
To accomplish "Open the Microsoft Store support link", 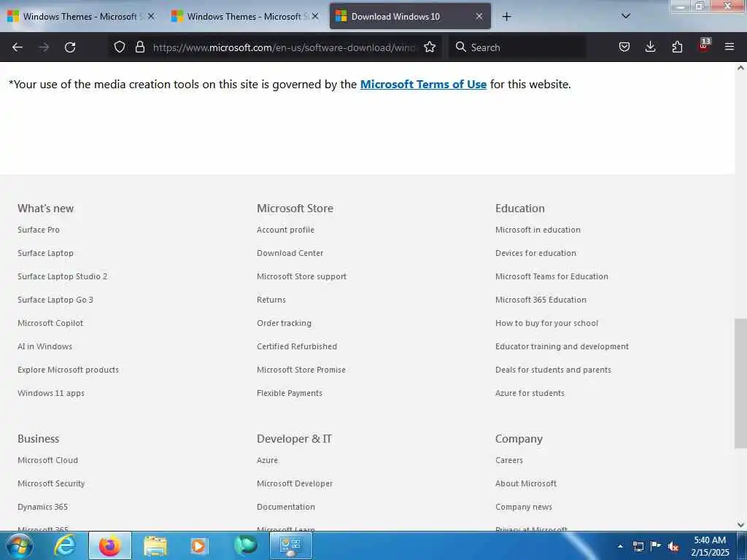I will [x=301, y=276].
